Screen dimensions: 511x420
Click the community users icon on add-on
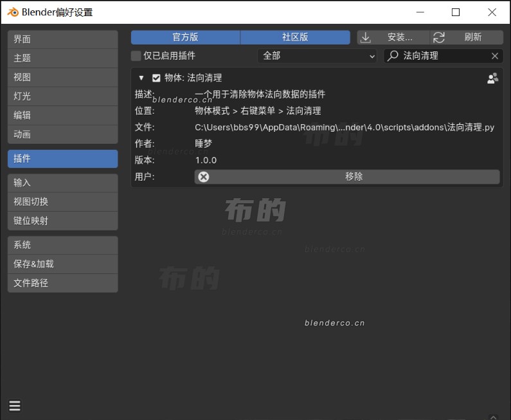(493, 78)
